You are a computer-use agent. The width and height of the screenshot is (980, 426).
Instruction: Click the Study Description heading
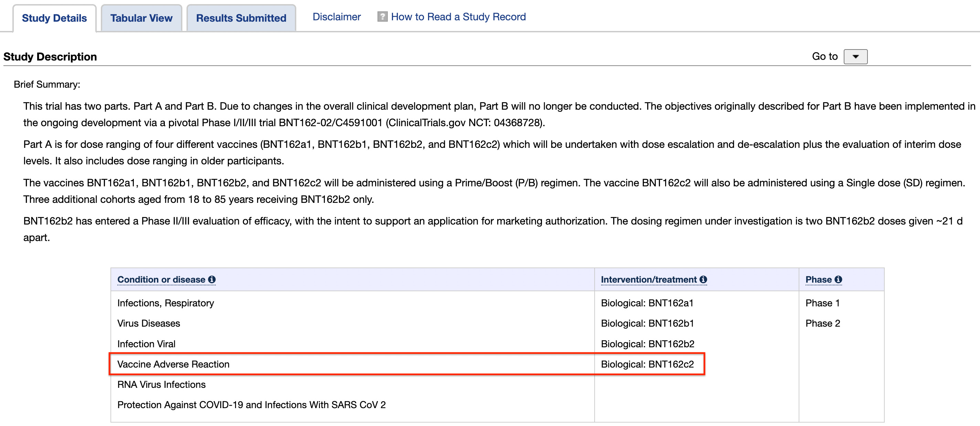point(50,57)
